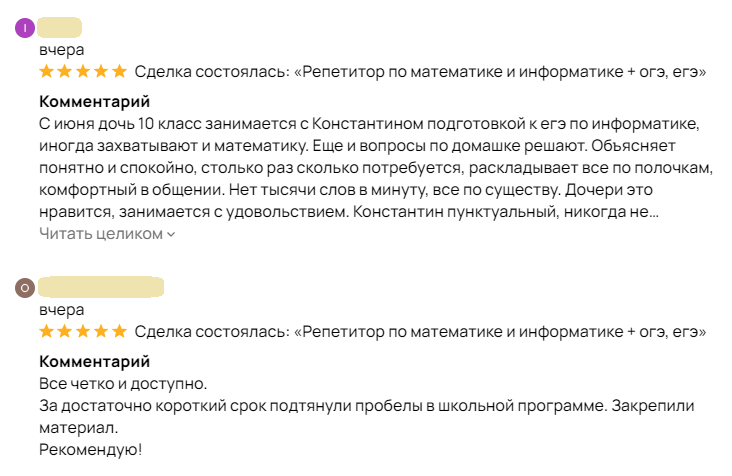The height and width of the screenshot is (476, 732).
Task: Click the fifth star of the top review
Action: pos(119,71)
